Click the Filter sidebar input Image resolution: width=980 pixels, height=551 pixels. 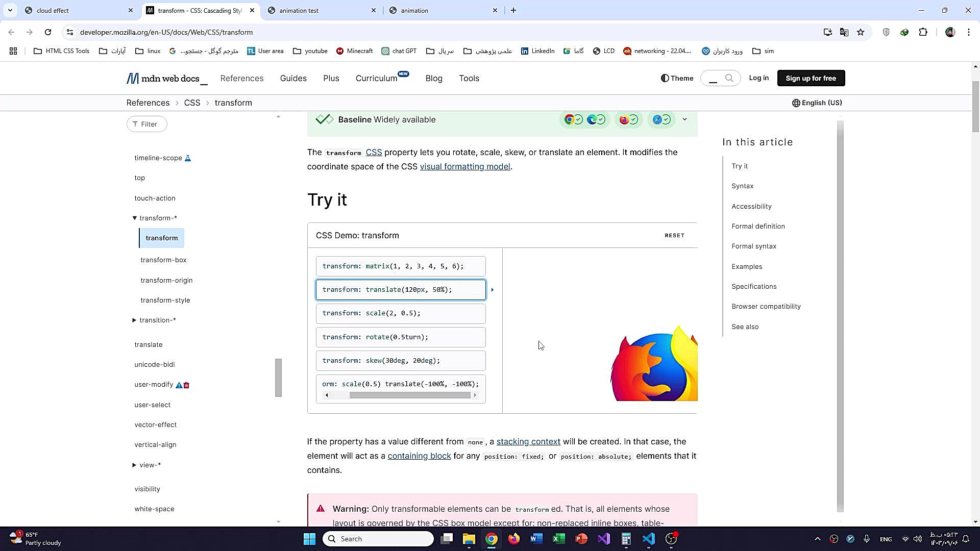147,124
